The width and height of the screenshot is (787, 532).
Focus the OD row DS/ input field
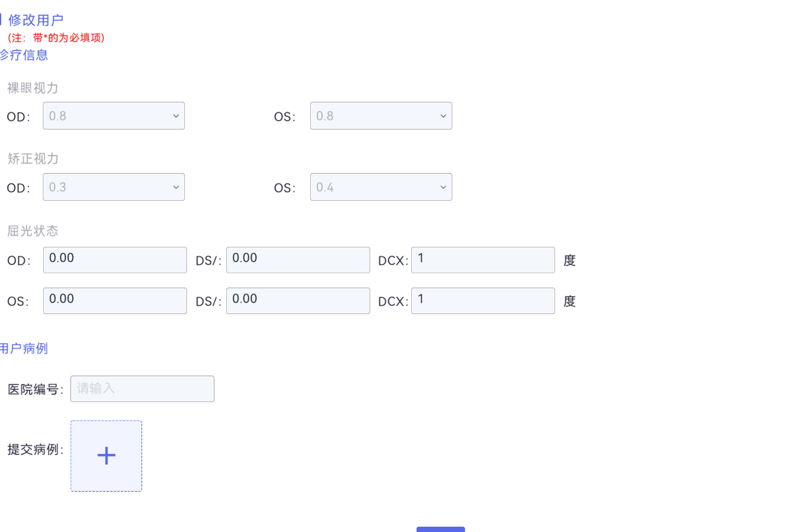pos(298,260)
